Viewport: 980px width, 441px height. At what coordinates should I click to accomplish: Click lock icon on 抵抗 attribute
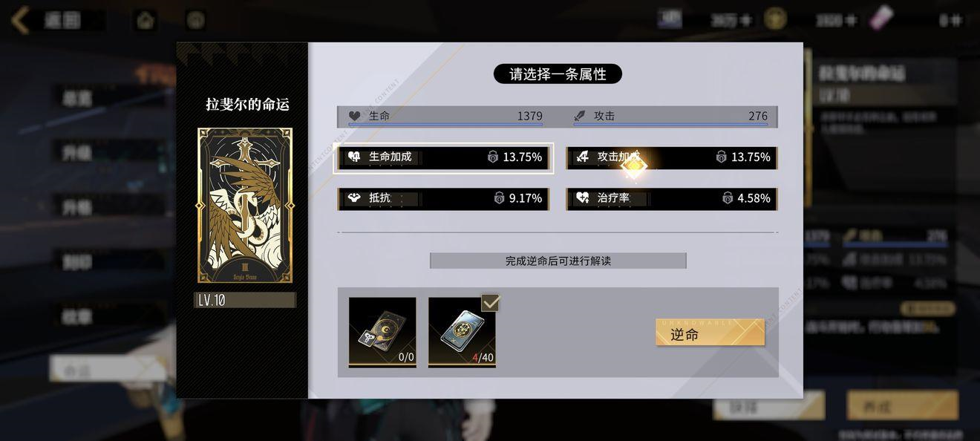(499, 198)
